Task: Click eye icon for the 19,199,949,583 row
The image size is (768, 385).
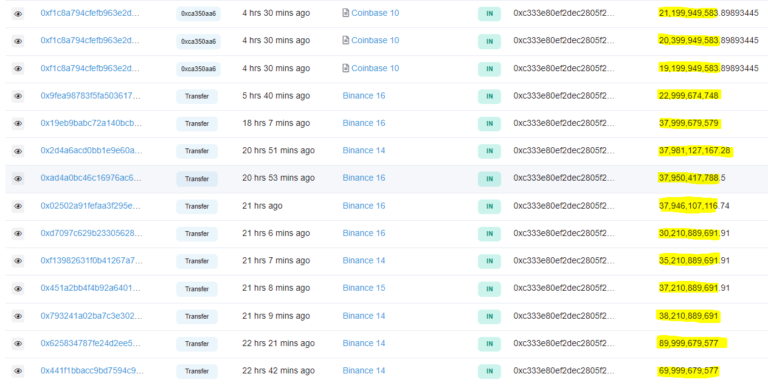Action: coord(18,69)
